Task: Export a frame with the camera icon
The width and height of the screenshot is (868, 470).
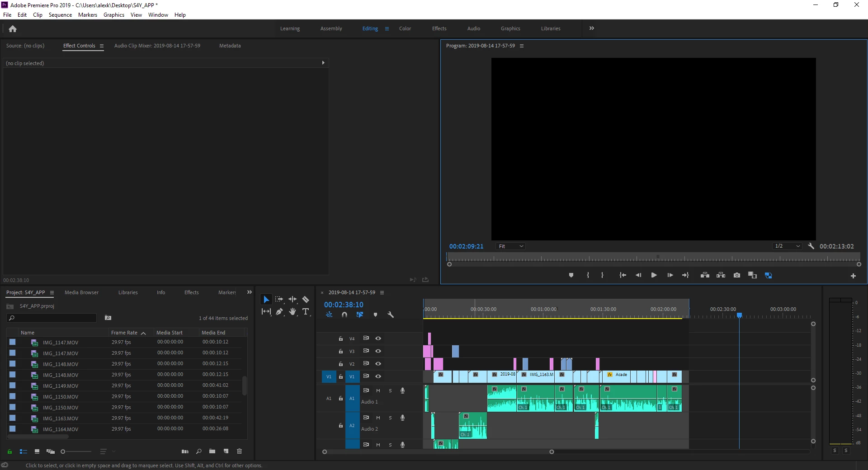Action: coord(737,275)
